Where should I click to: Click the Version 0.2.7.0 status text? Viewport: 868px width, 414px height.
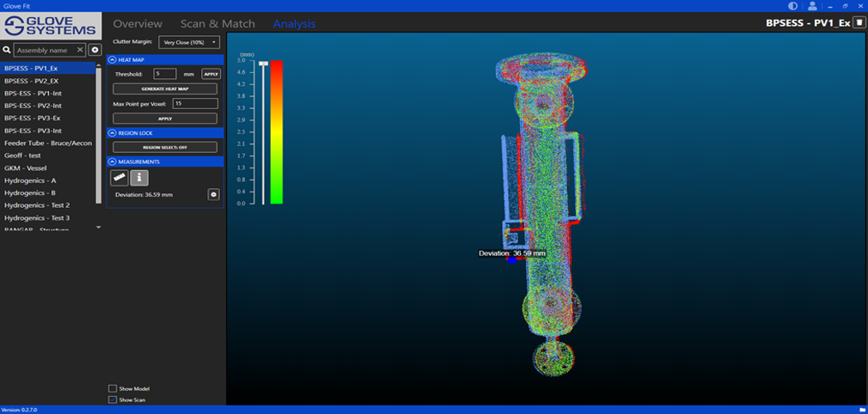[x=18, y=410]
